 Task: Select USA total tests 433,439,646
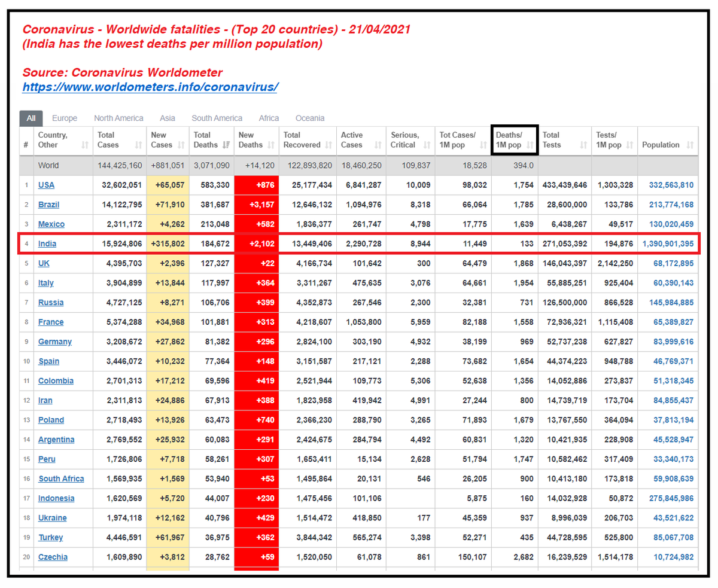[565, 185]
